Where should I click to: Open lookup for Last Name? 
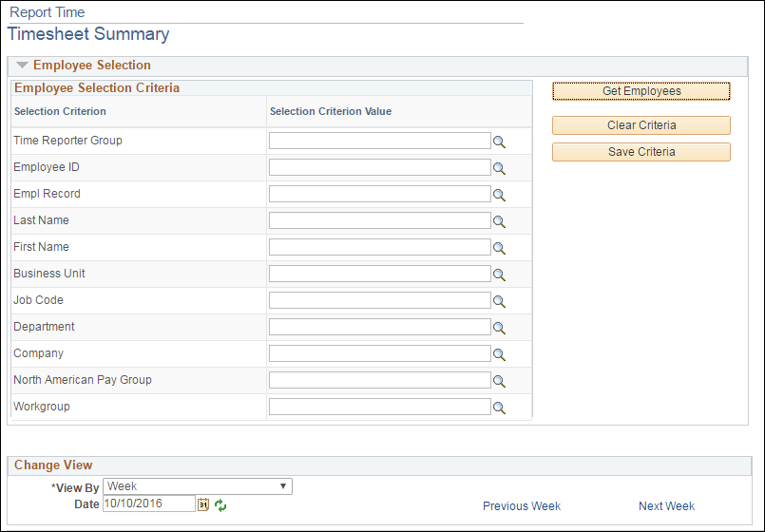[499, 221]
